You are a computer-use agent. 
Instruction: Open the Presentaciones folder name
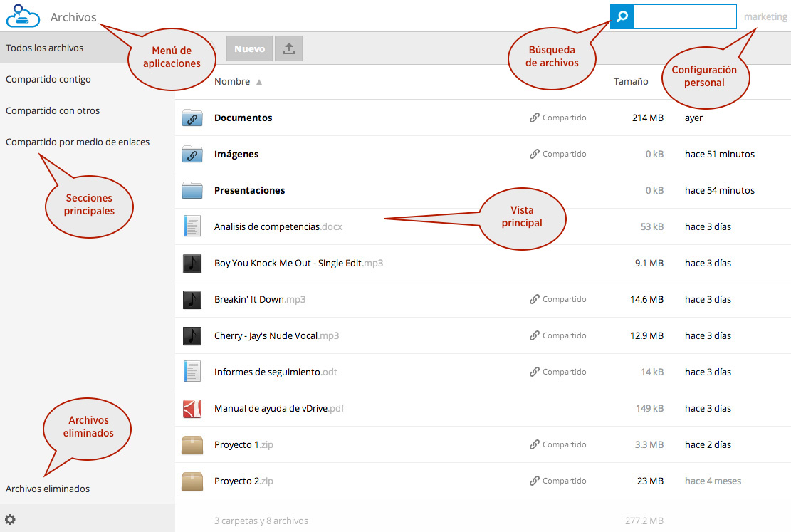[x=250, y=190]
